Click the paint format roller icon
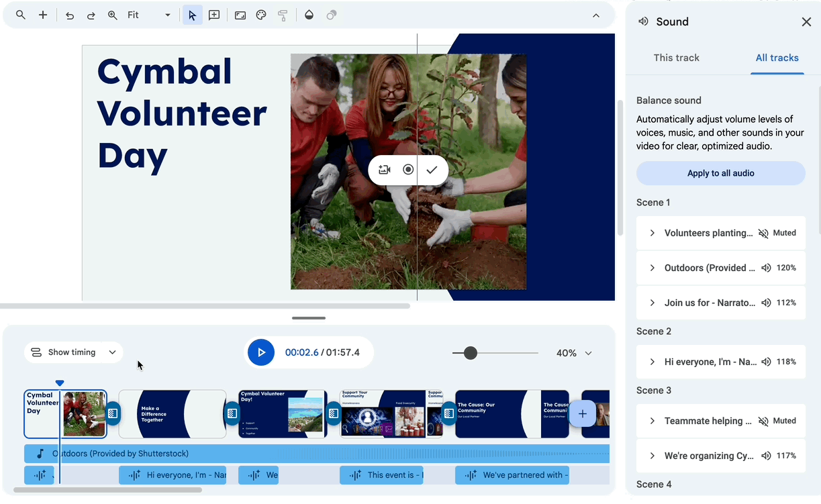Viewport: 821px width, 504px height. (283, 15)
